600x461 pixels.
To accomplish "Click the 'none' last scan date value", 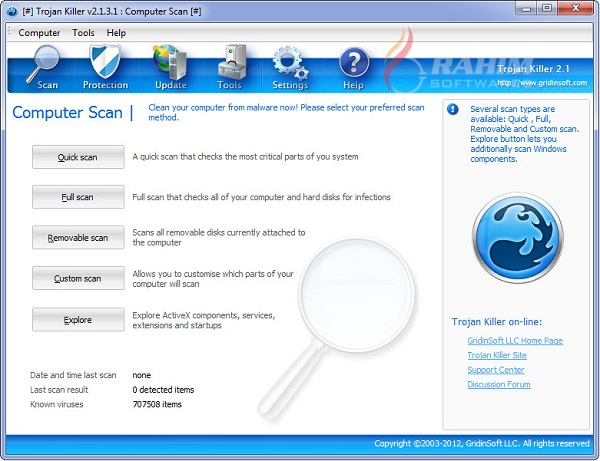I will (x=142, y=375).
